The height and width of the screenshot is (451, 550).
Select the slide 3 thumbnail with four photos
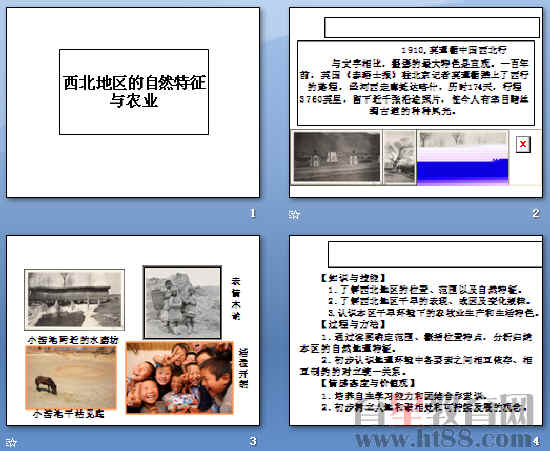(x=133, y=330)
